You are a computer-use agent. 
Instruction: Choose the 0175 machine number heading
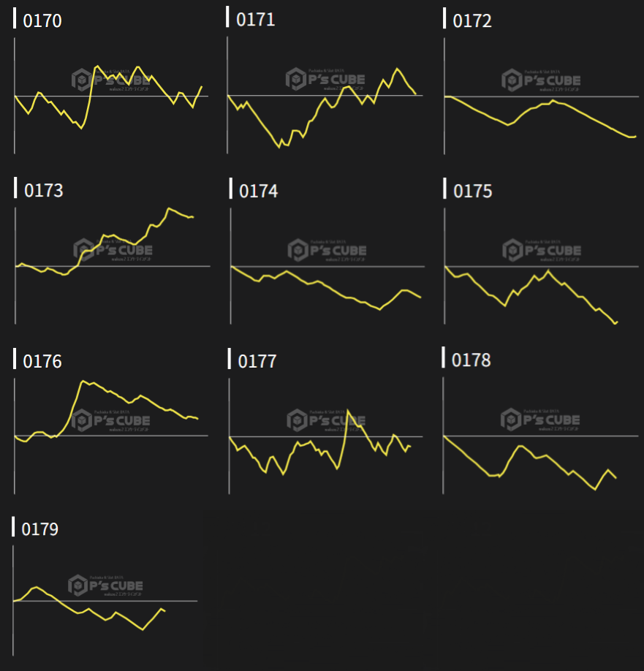[x=473, y=191]
